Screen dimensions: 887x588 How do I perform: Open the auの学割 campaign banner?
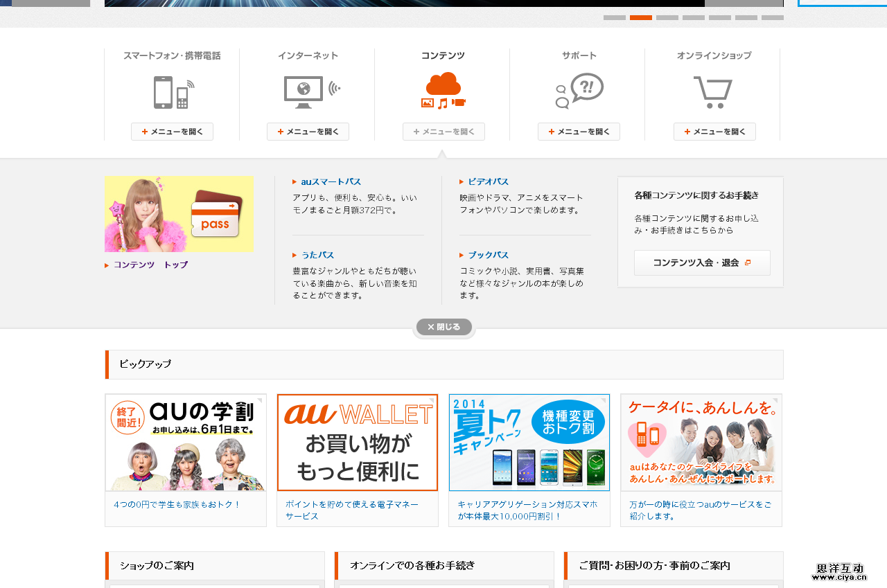click(186, 443)
